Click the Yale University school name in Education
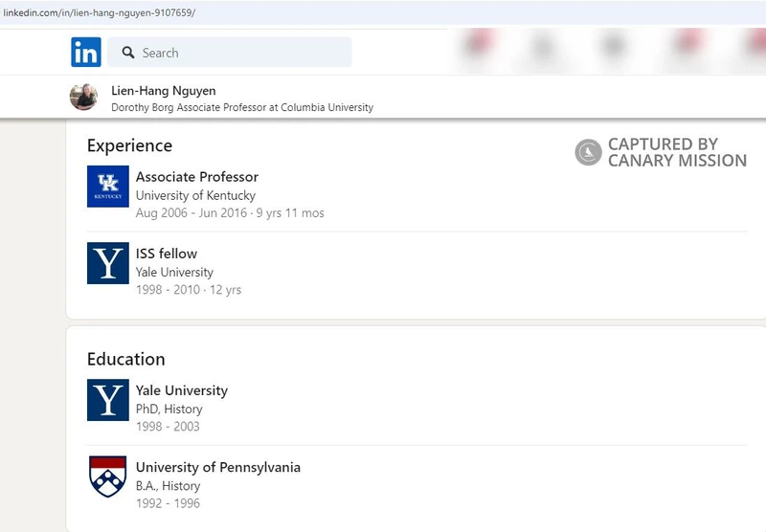This screenshot has height=532, width=766. 182,390
